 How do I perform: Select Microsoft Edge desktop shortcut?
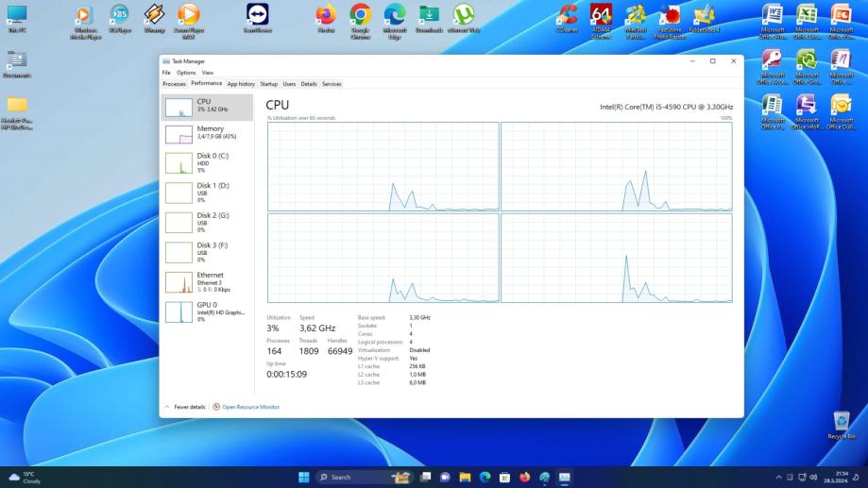395,22
